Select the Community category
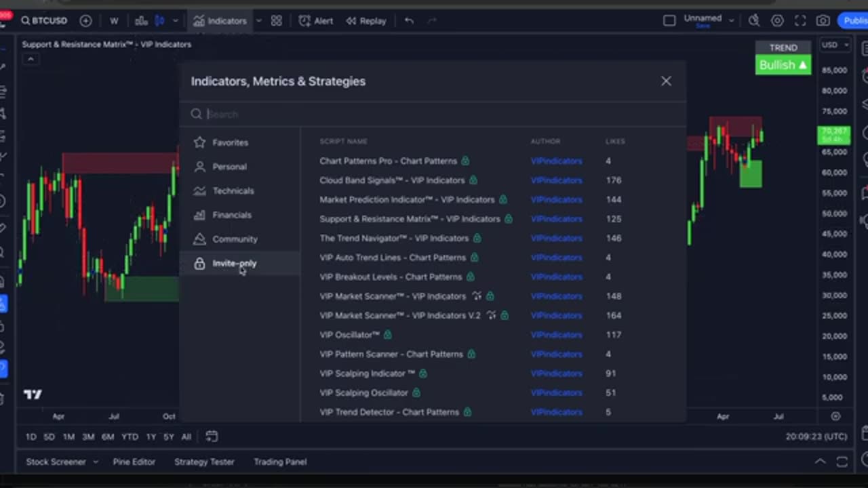This screenshot has width=868, height=488. (239, 239)
